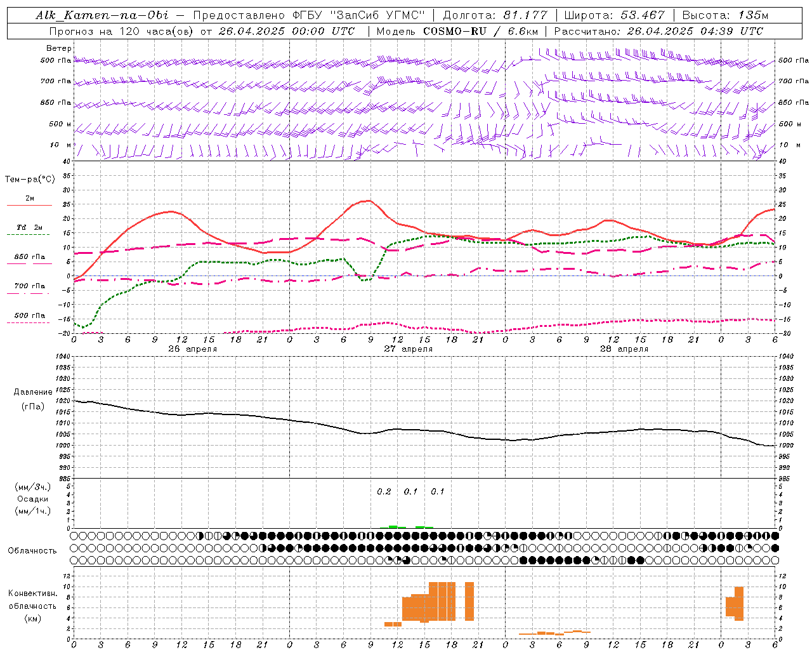This screenshot has height=650, width=812.
Task: Click the "27 апреля" date label
Action: pos(409,349)
